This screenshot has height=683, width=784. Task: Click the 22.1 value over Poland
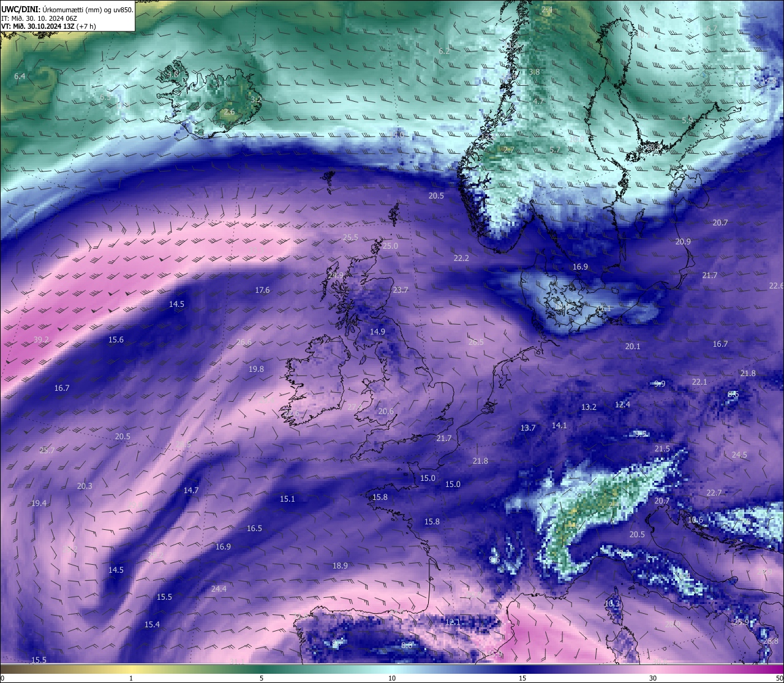[x=699, y=382]
